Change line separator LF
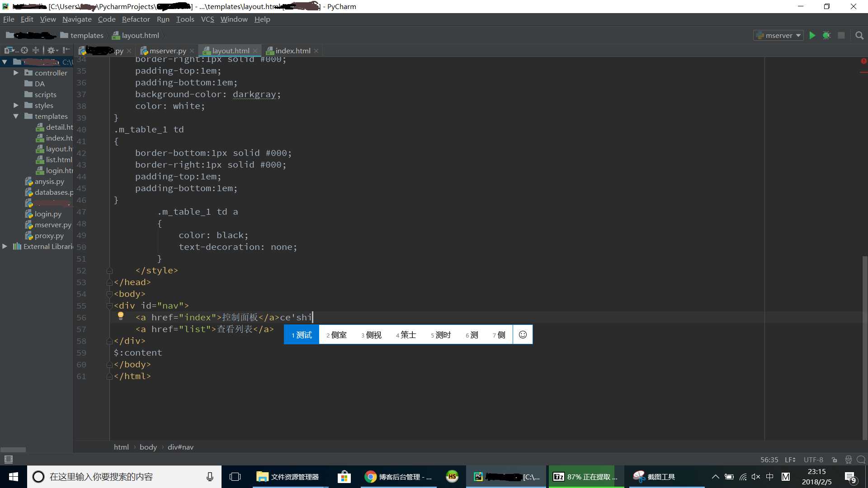The image size is (868, 488). 790,460
